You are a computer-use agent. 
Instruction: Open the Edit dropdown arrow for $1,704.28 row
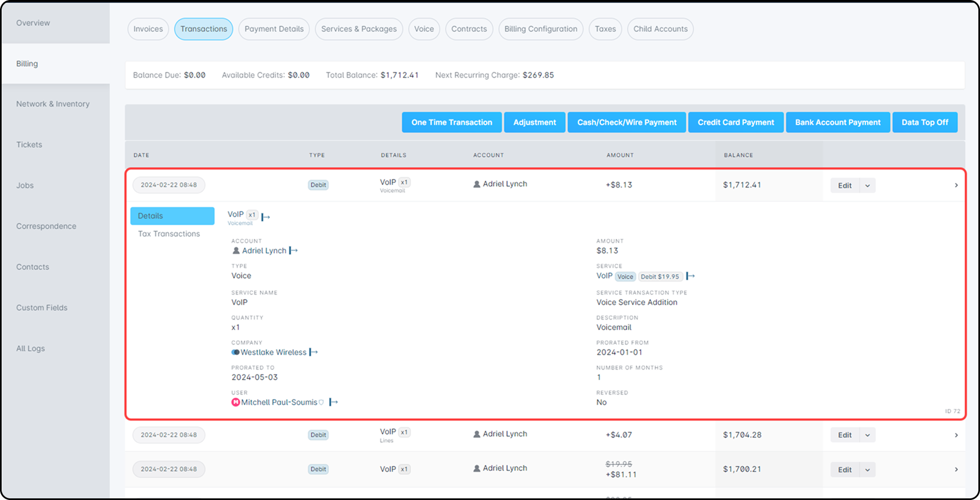[x=868, y=435]
